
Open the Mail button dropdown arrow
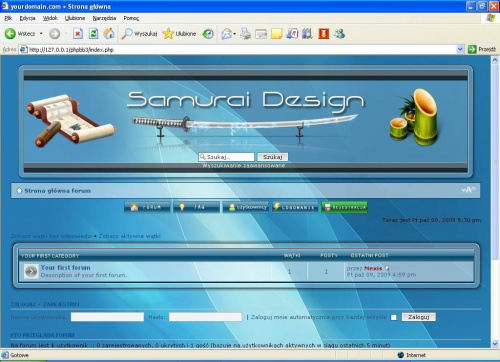pos(235,34)
